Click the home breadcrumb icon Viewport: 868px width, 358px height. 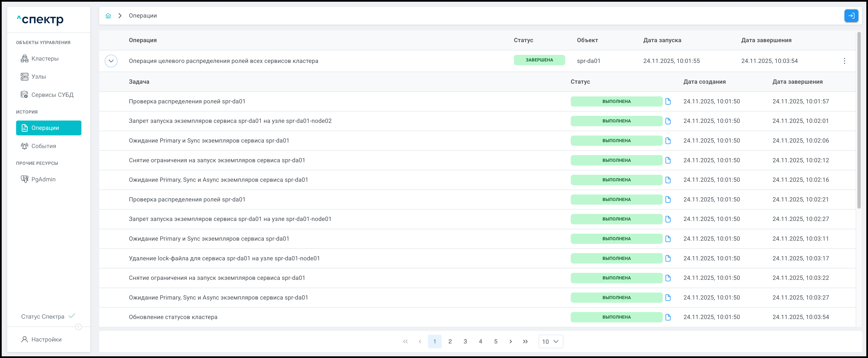pyautogui.click(x=108, y=16)
